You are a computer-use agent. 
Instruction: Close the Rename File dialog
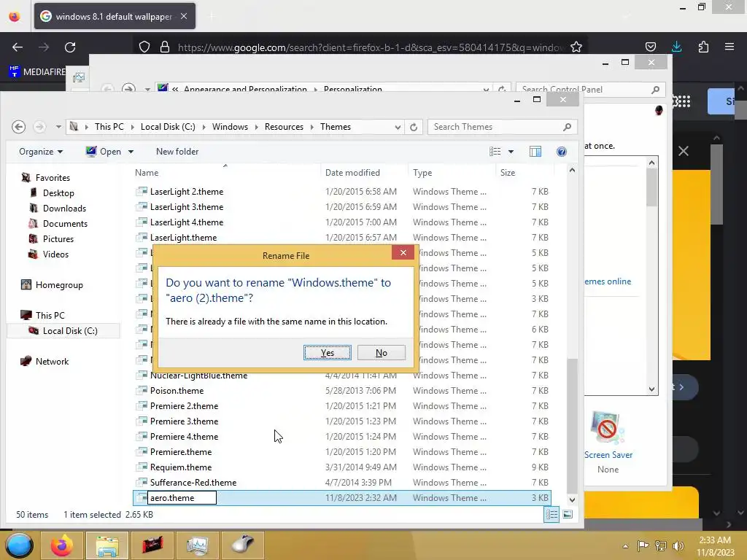[403, 252]
